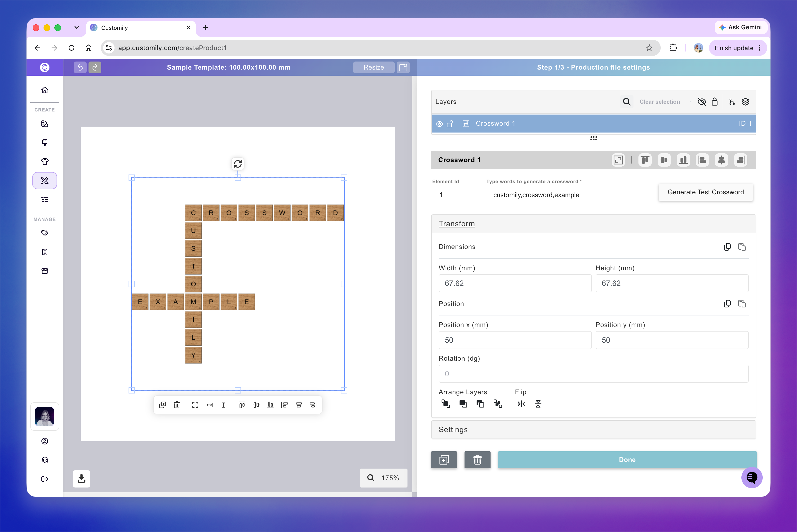Image resolution: width=797 pixels, height=532 pixels.
Task: Click the redo arrow in template header
Action: (x=95, y=67)
